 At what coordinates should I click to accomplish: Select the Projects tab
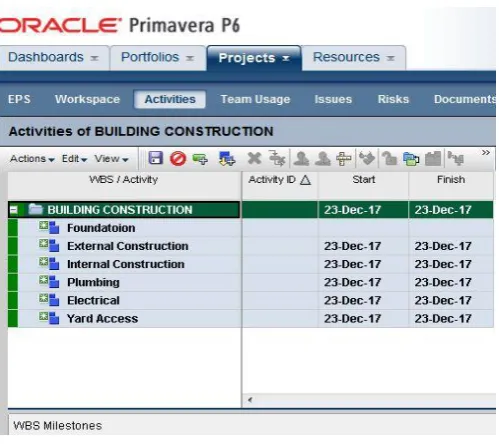(247, 58)
